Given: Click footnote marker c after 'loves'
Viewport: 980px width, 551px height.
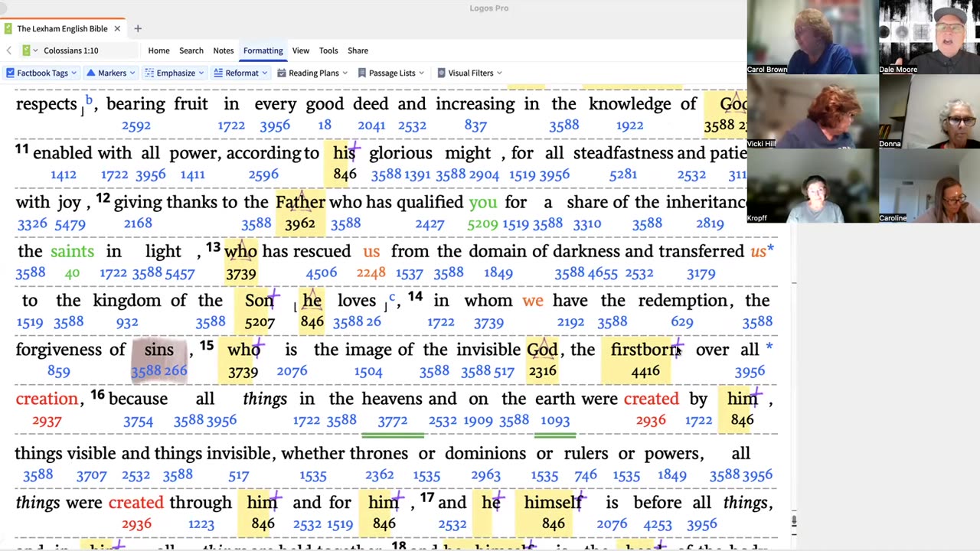Looking at the screenshot, I should pyautogui.click(x=392, y=297).
